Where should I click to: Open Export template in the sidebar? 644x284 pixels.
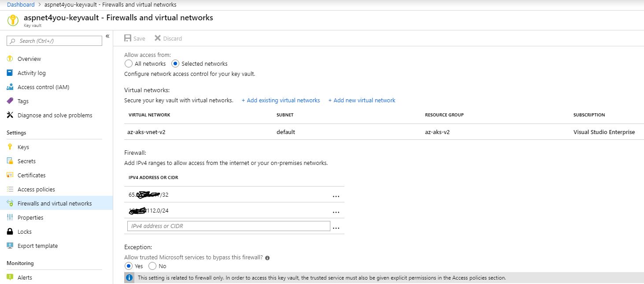(37, 246)
